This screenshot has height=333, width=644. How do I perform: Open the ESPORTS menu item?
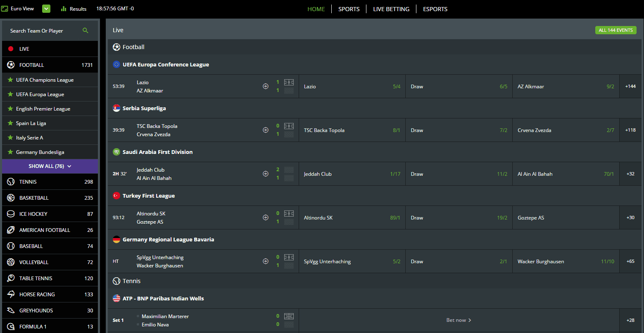(435, 9)
